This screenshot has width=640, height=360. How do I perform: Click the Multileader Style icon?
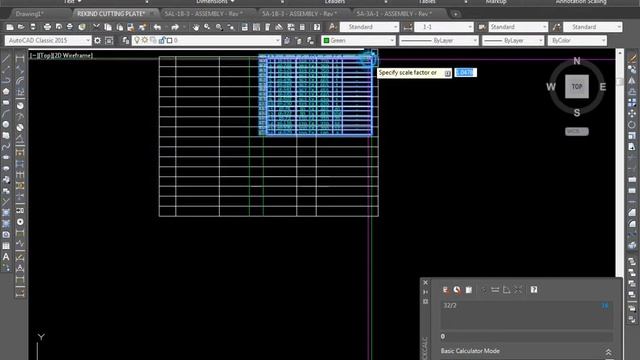(556, 27)
